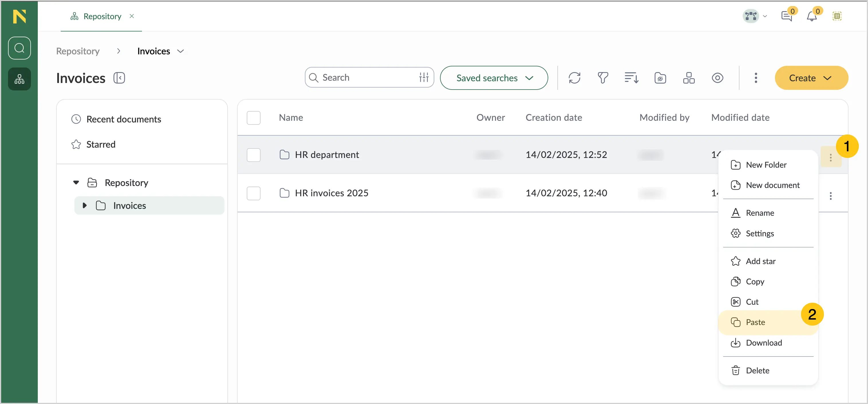Viewport: 868px width, 404px height.
Task: Click HR invoices 2025 folder icon
Action: (x=284, y=193)
